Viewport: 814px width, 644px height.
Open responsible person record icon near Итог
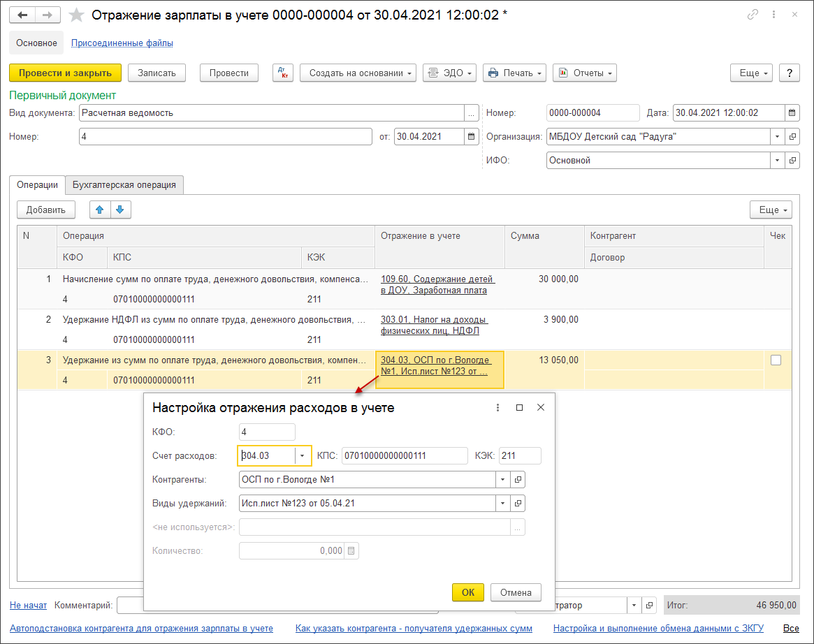click(x=649, y=605)
